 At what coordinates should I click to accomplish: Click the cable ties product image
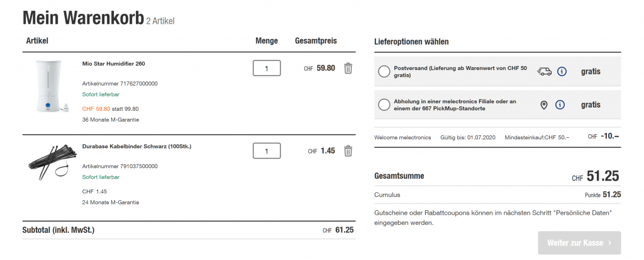[52, 162]
